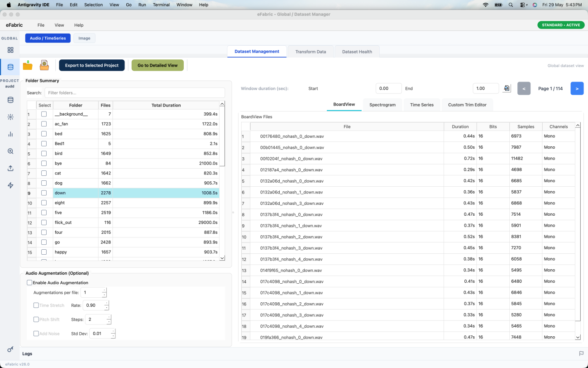Decrease the Std Dev stepper value
The image size is (588, 368).
[113, 336]
